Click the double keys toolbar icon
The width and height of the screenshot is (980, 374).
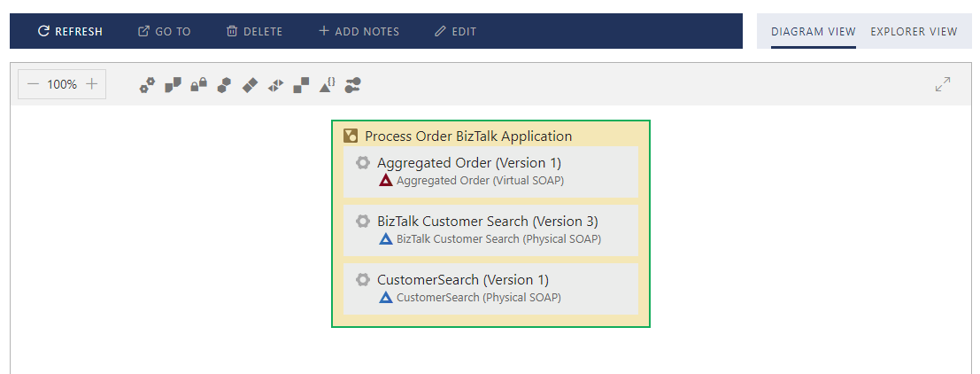click(x=352, y=85)
